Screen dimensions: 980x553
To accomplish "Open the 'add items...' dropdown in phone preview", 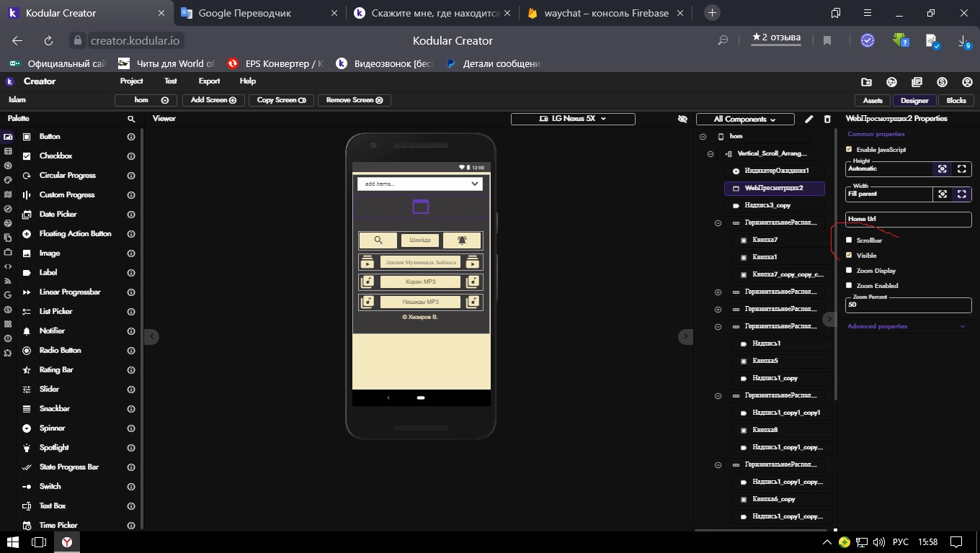I will click(x=420, y=184).
